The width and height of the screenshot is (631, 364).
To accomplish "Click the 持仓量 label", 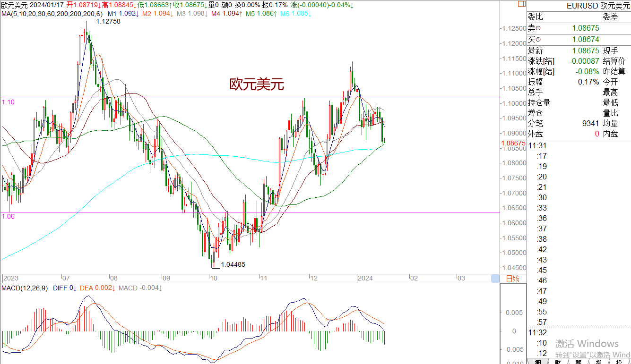I will 539,102.
